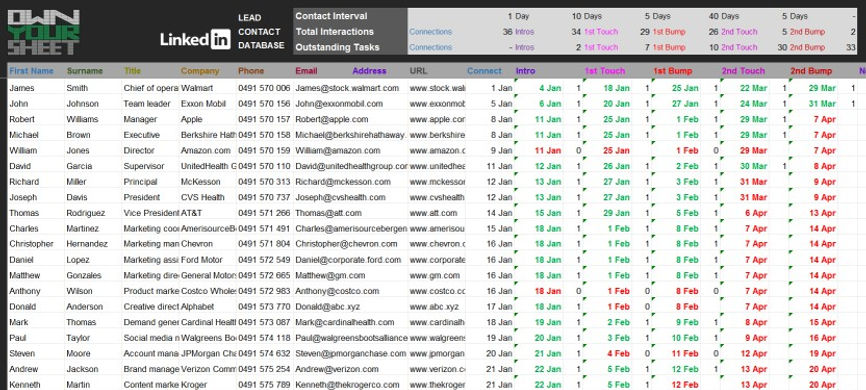Image resolution: width=866 pixels, height=390 pixels.
Task: Select John Johnson's 5 Jan Connect date
Action: [x=501, y=103]
